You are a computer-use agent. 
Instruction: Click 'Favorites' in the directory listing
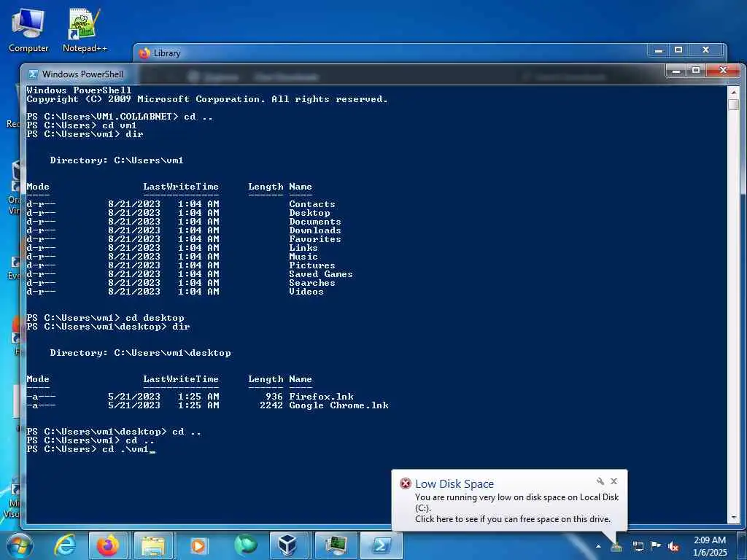[x=315, y=239]
